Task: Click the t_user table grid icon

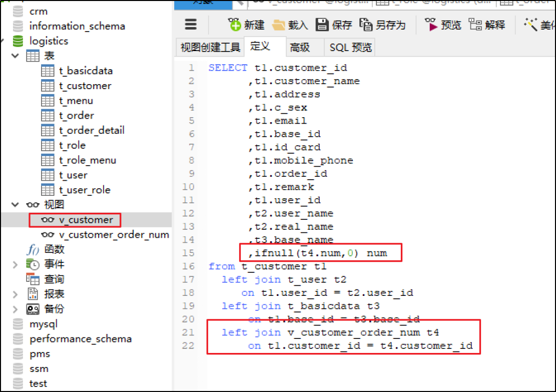Action: [x=48, y=175]
